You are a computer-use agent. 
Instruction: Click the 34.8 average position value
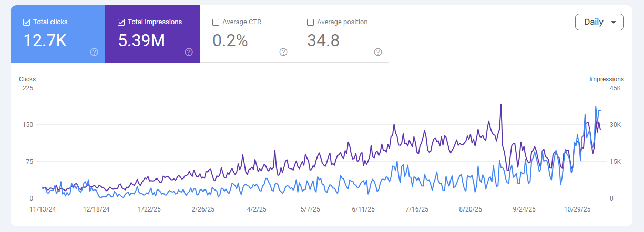323,40
